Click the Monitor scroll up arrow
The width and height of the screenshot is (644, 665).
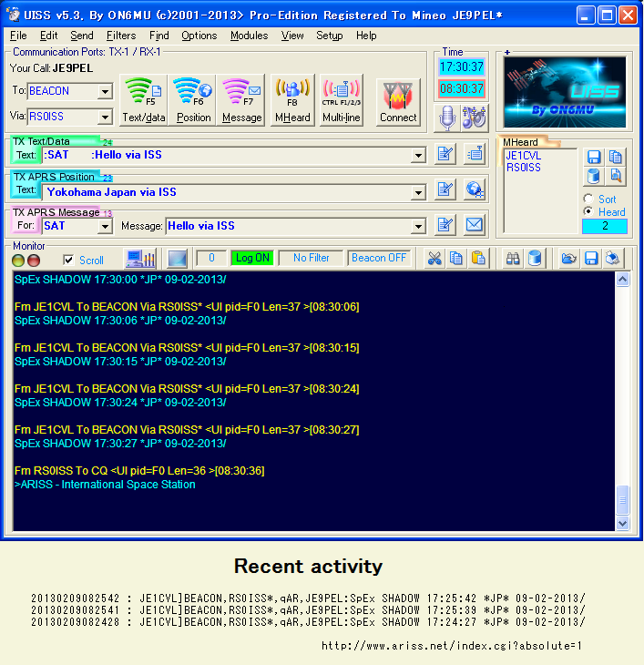pos(622,280)
